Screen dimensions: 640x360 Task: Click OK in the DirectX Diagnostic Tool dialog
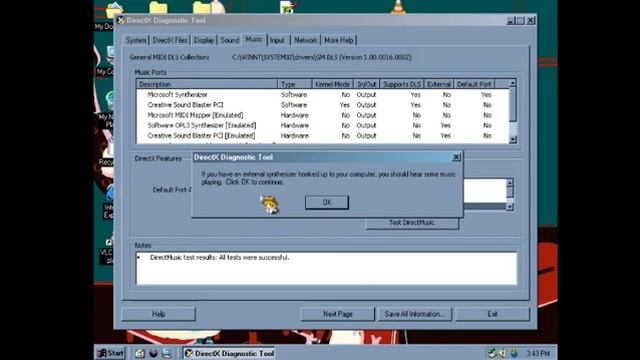[327, 202]
